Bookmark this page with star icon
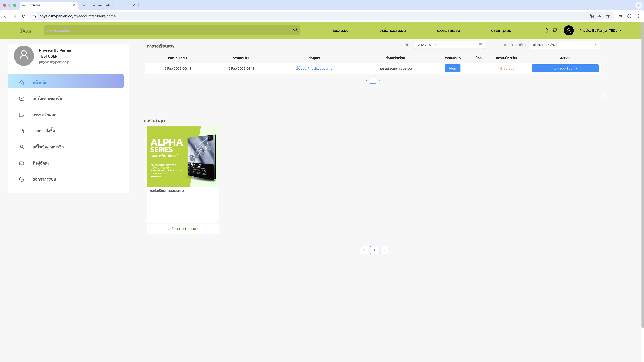The image size is (644, 362). pyautogui.click(x=608, y=16)
